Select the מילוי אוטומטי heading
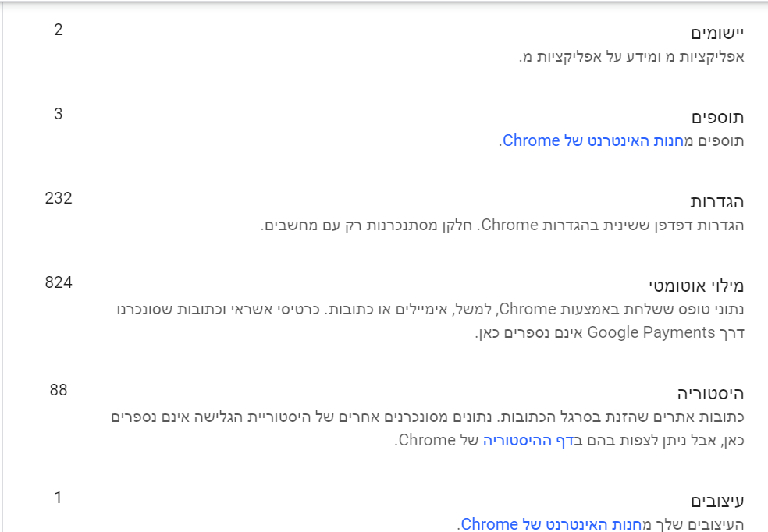 tap(697, 286)
